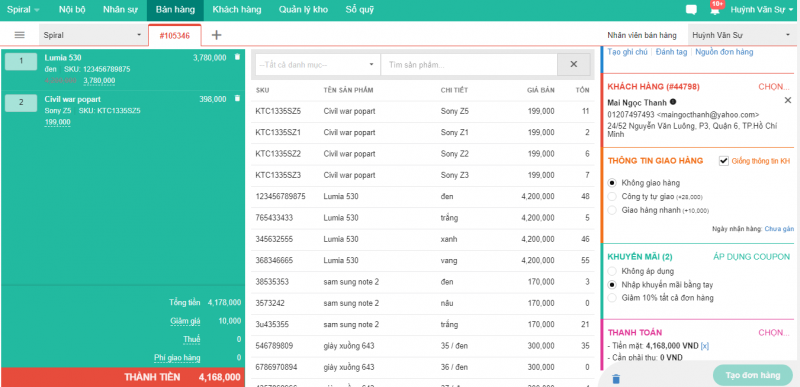
Task: Open the Bán hàng menu
Action: [x=175, y=10]
